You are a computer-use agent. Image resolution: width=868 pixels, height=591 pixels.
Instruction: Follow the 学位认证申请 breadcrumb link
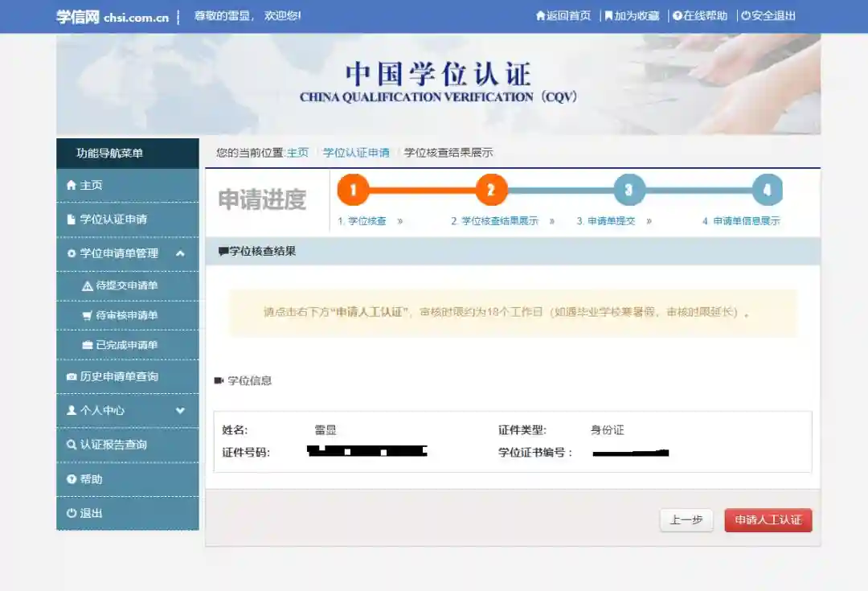(x=356, y=152)
